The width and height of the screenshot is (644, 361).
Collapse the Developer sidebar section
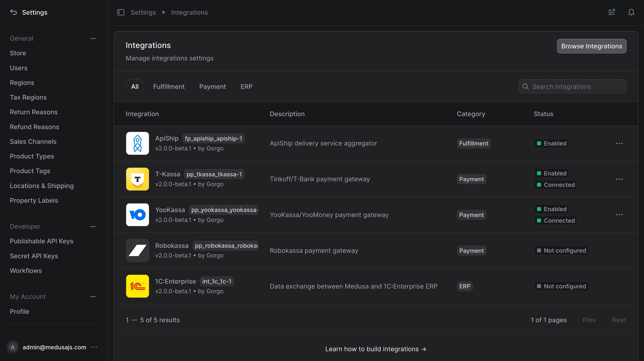tap(93, 227)
